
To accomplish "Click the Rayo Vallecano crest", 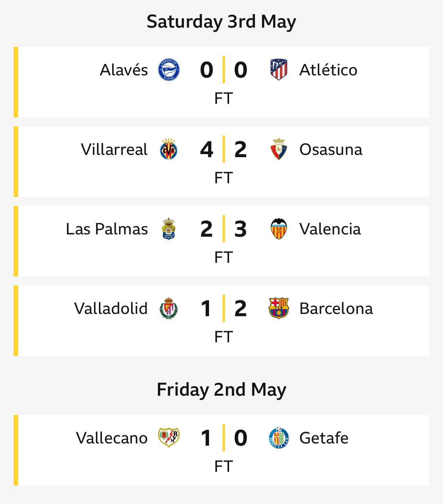I will [x=169, y=438].
